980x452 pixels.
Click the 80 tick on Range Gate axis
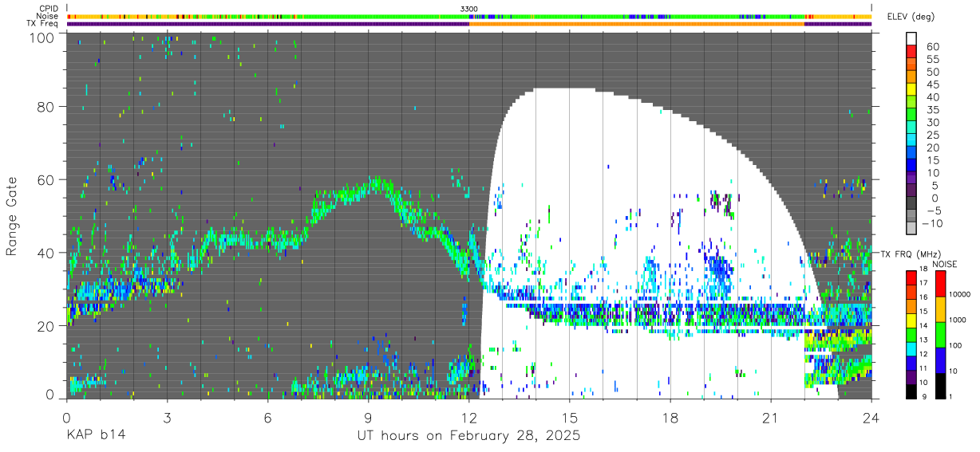tap(45, 107)
